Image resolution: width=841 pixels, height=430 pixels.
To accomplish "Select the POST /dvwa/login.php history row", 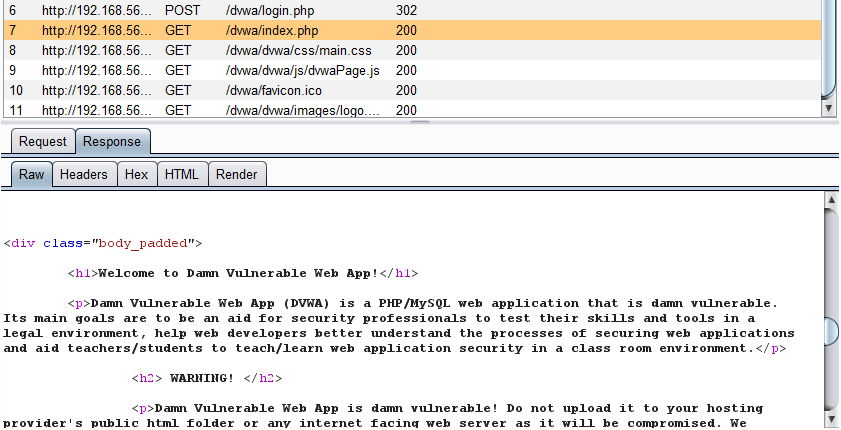I will [x=412, y=11].
